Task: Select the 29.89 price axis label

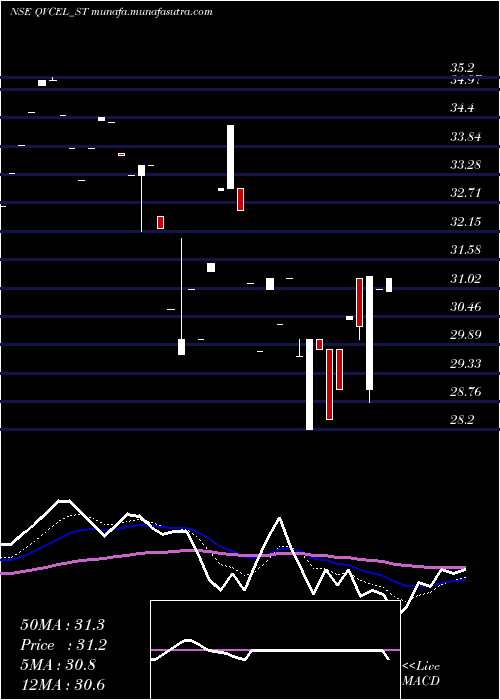Action: tap(466, 335)
